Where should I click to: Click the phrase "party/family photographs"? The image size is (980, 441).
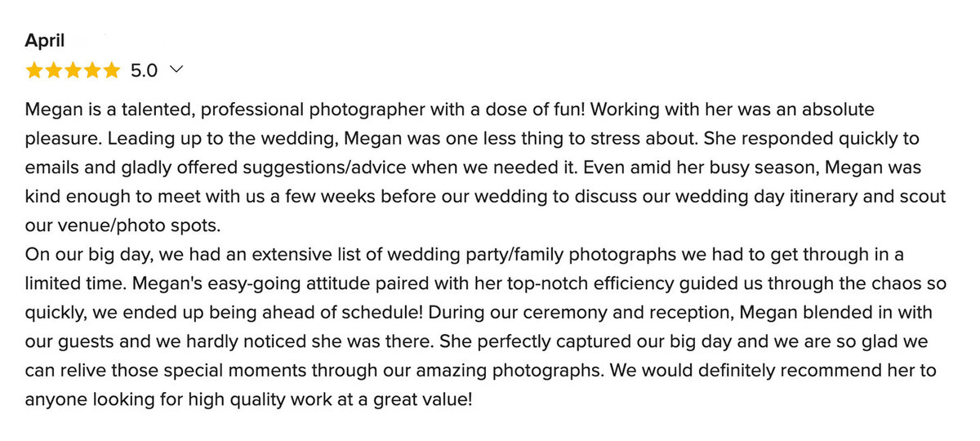520,256
